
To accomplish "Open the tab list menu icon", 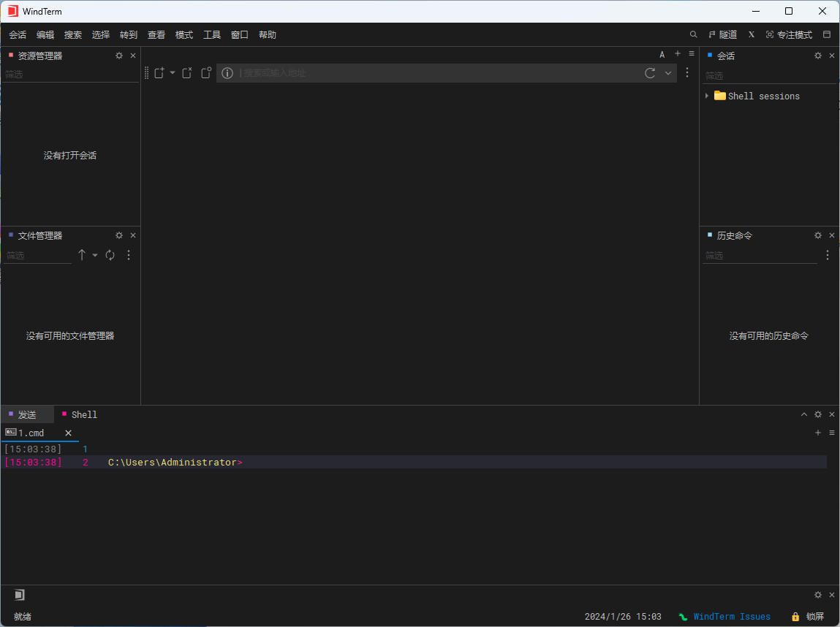I will pyautogui.click(x=692, y=53).
